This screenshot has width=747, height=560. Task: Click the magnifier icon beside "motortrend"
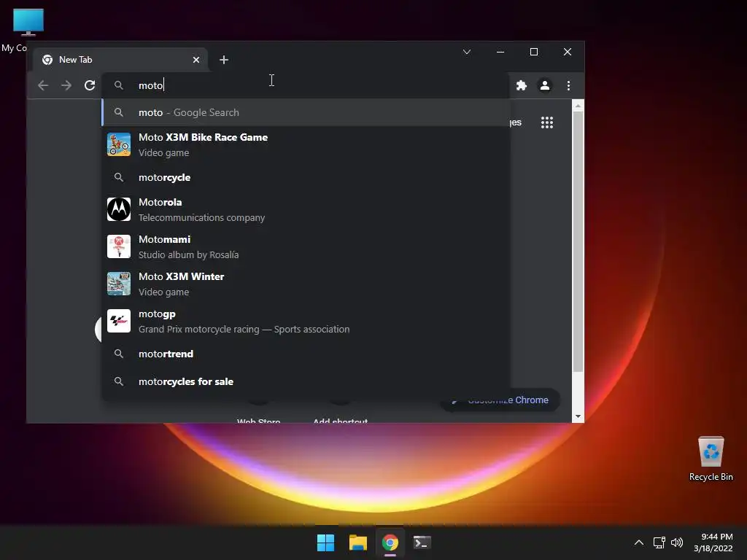pos(119,354)
